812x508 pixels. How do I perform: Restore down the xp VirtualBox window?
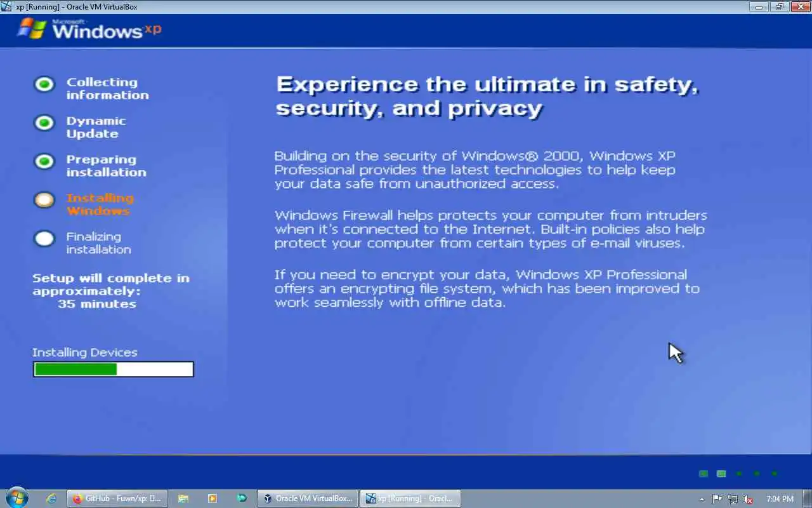779,7
